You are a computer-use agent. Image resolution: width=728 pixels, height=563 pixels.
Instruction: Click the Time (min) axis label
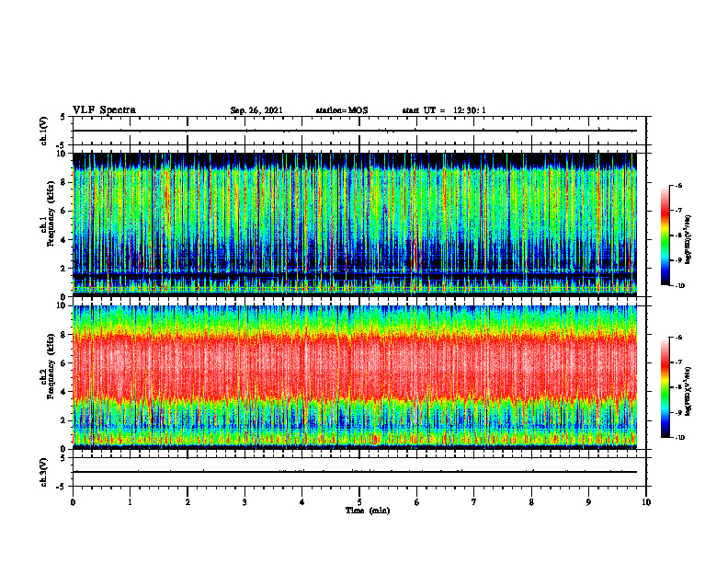click(x=368, y=511)
